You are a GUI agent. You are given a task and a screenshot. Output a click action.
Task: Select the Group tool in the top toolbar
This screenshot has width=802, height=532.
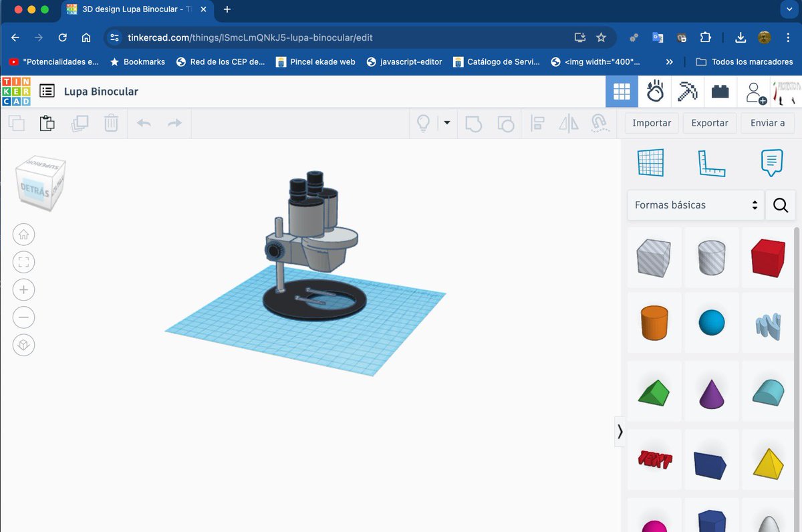(x=473, y=123)
